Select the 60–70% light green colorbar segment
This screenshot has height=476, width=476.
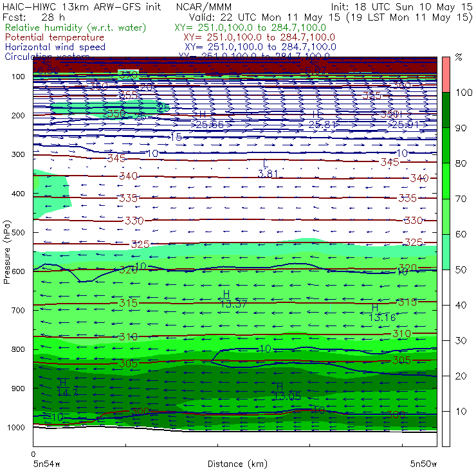tap(446, 216)
